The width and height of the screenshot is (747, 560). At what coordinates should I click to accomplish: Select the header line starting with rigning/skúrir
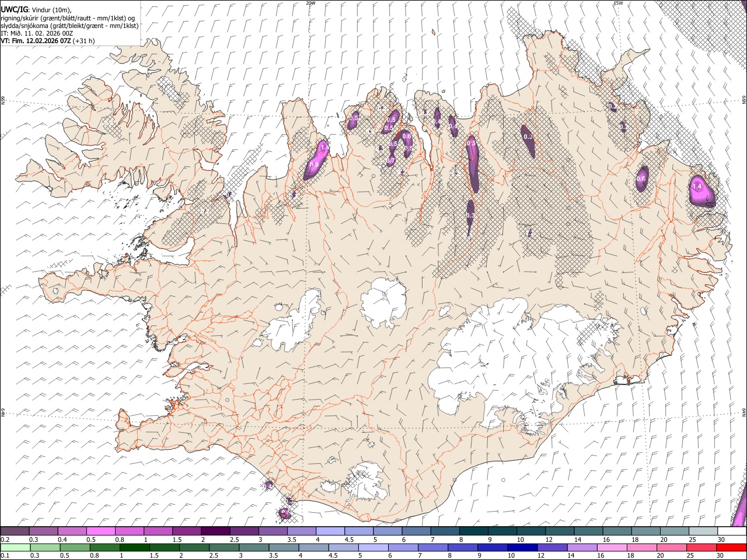click(68, 17)
